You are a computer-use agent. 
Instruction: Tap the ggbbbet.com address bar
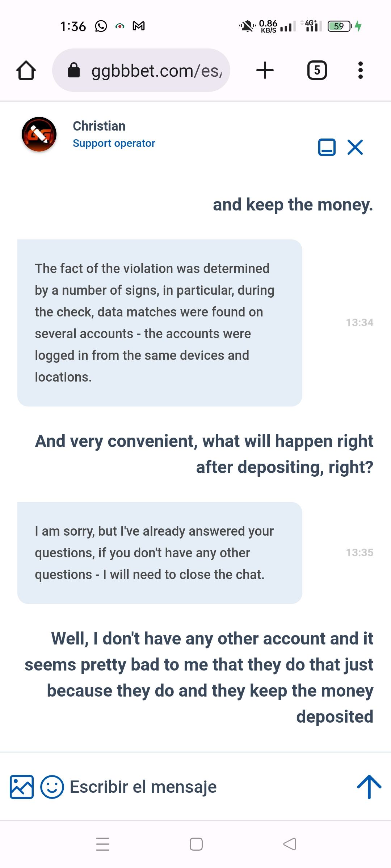(156, 71)
